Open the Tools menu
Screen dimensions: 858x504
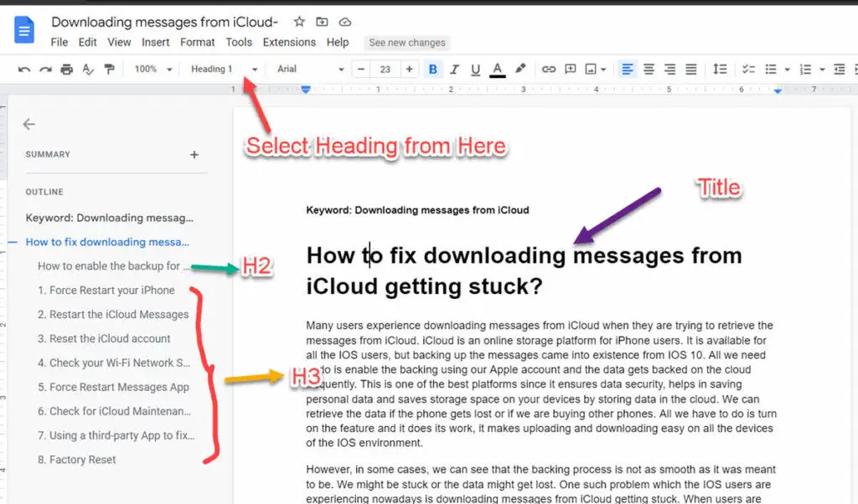(239, 42)
